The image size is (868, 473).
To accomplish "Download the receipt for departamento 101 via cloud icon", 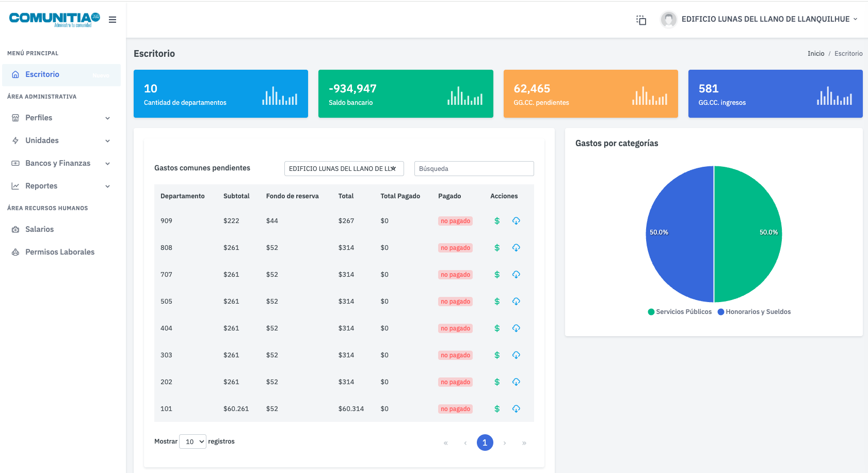I will click(x=516, y=408).
